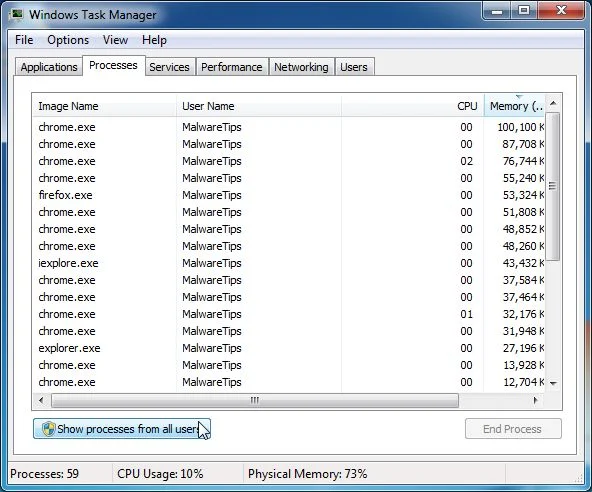
Task: Click the horizontal scrollbar right arrow
Action: [535, 400]
